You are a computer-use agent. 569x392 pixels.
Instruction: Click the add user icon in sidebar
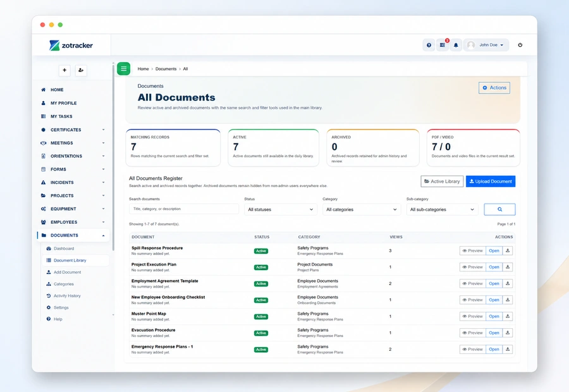[x=81, y=70]
